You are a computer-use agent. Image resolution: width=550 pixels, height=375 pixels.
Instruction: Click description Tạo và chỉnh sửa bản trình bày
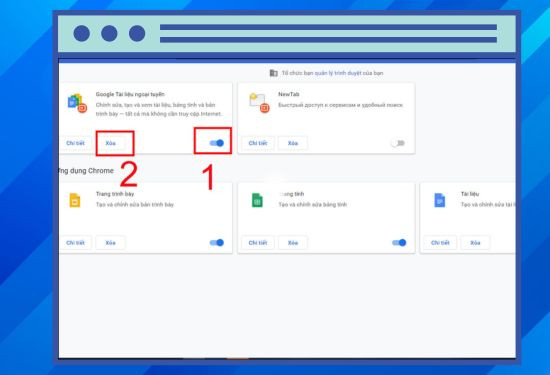[x=135, y=205]
